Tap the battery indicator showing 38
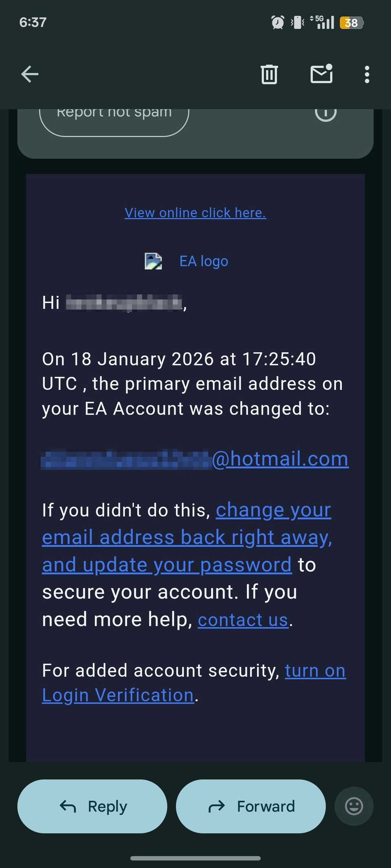Screen dimensions: 391x868 pos(350,23)
